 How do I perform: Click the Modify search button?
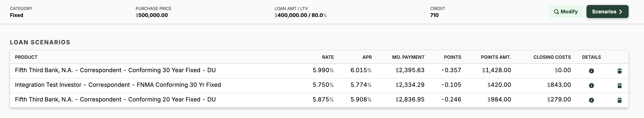point(565,12)
